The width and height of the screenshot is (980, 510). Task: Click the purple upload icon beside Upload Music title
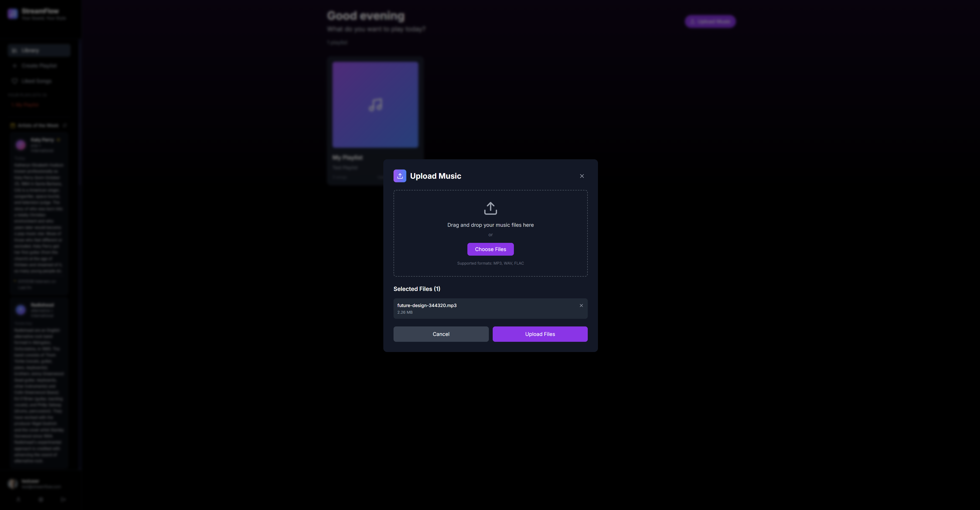click(x=399, y=176)
